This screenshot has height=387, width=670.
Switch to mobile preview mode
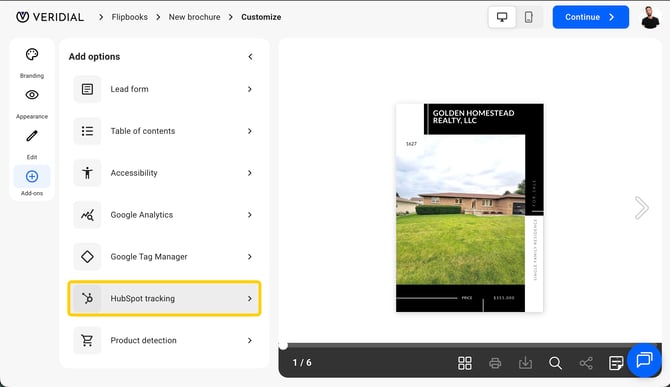tap(529, 17)
